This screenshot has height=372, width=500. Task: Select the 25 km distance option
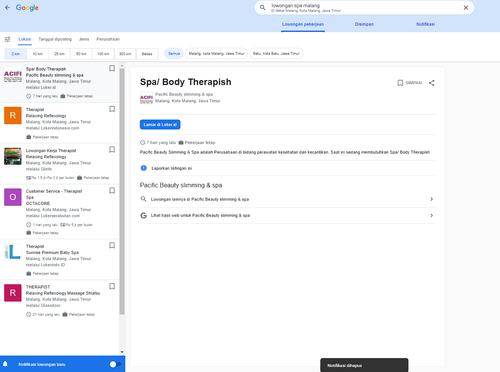tap(60, 54)
